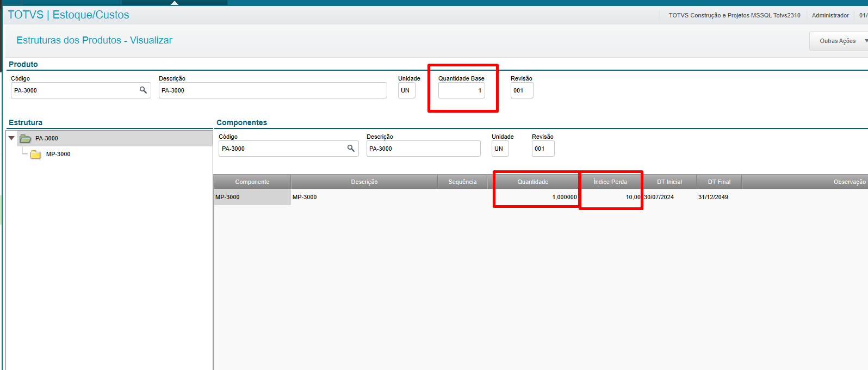Click the Observação column header
868x370 pixels.
(x=805, y=182)
